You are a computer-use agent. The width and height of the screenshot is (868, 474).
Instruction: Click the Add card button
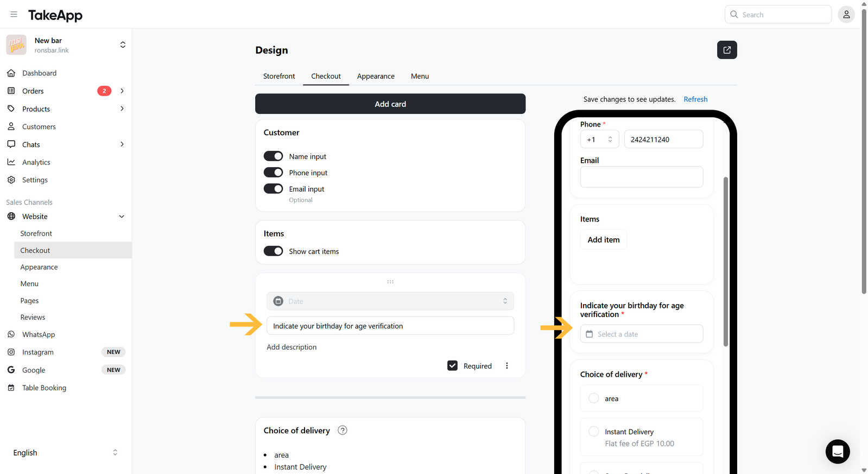point(390,104)
